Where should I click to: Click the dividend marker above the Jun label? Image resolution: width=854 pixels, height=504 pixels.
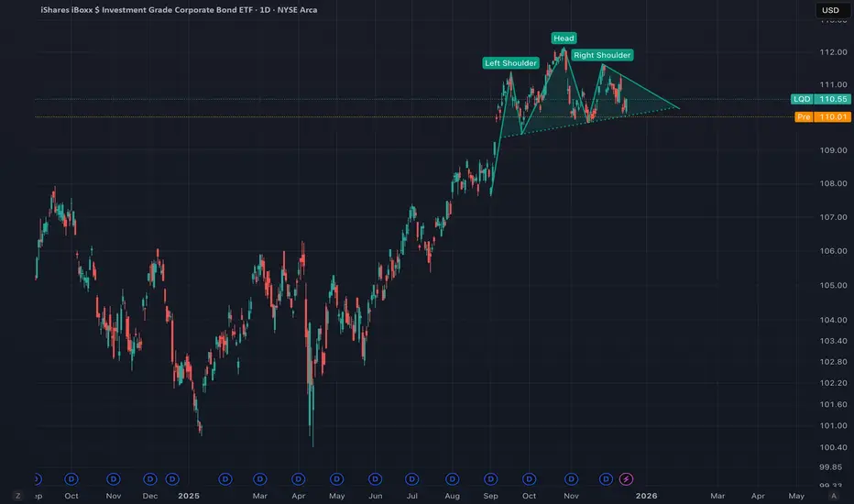tap(375, 479)
